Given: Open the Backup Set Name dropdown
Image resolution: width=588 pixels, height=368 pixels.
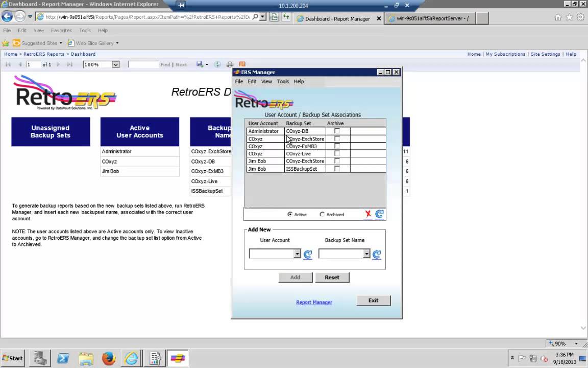Looking at the screenshot, I should coord(366,254).
